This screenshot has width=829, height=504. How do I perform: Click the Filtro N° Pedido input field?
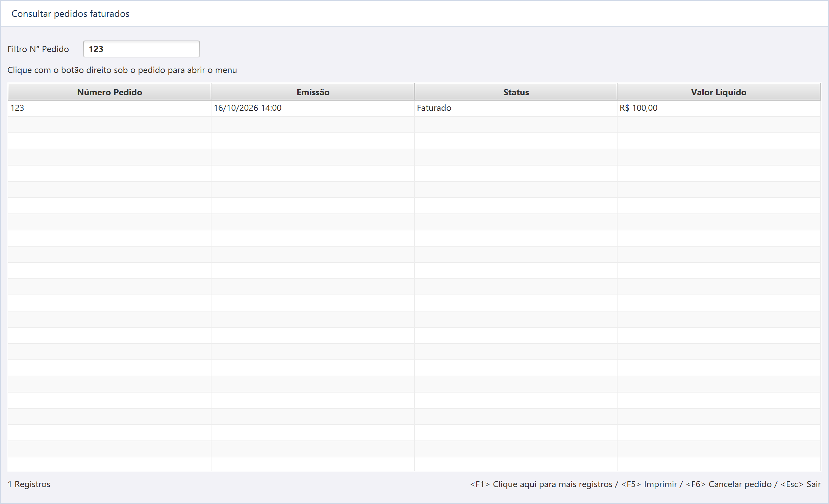pyautogui.click(x=141, y=49)
